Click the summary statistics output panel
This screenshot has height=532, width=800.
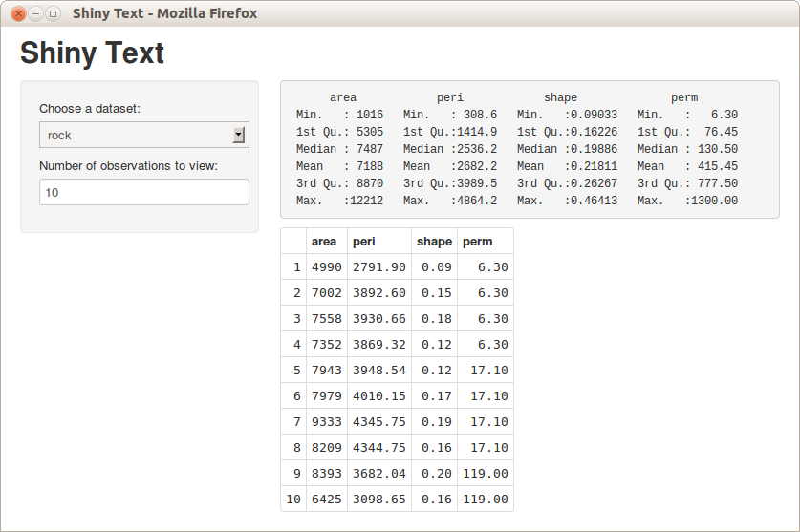[529, 149]
